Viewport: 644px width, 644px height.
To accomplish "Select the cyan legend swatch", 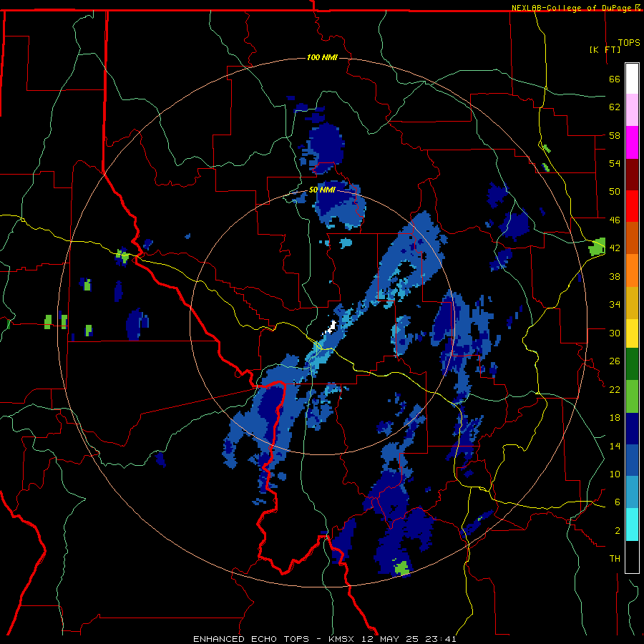I will 632,525.
